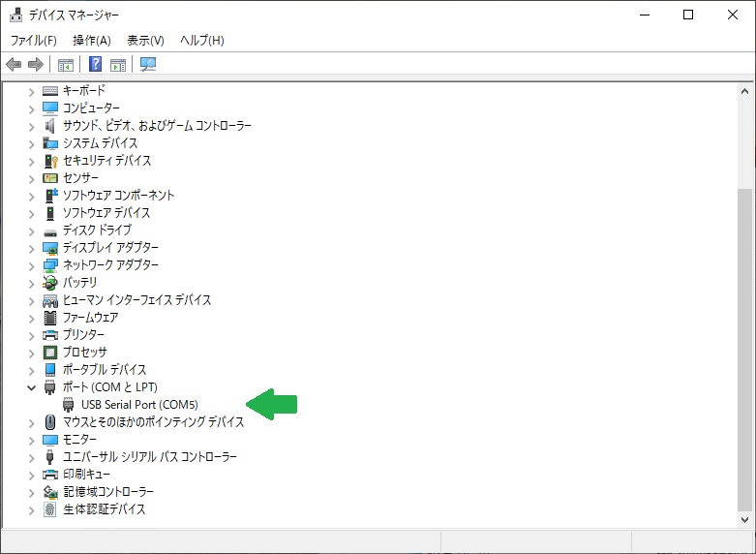
Task: Expand the ディスプレイ アダプター node
Action: 31,249
